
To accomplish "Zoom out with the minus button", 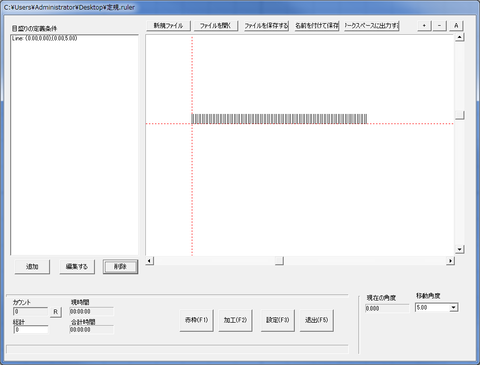I will pos(440,26).
